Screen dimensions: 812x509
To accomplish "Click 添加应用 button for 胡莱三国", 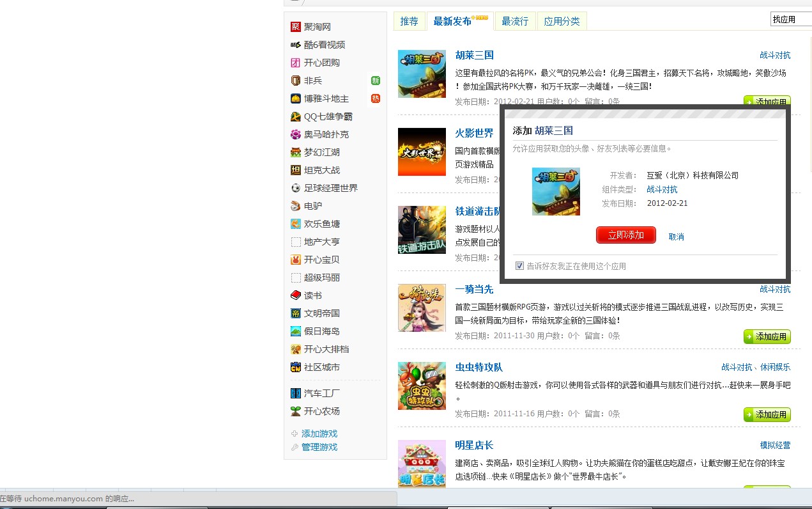I will (x=767, y=101).
